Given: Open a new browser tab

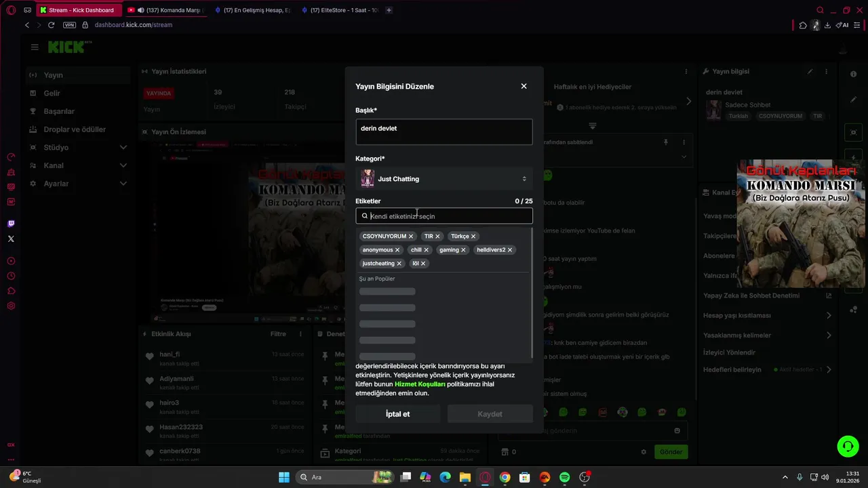Looking at the screenshot, I should coord(389,10).
